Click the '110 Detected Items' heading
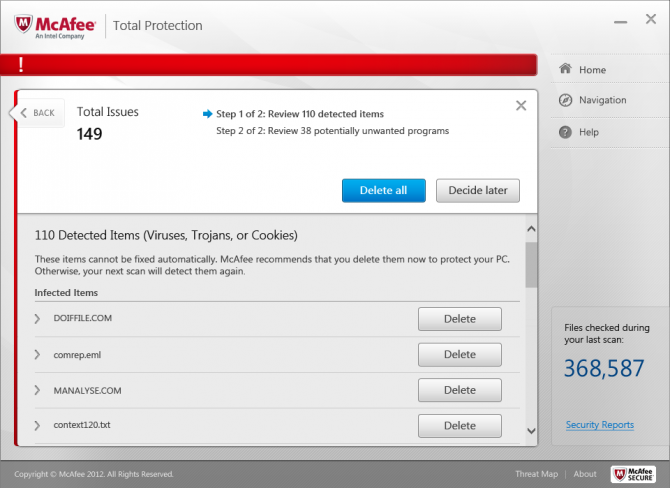Viewport: 670px width, 488px height. (x=166, y=235)
